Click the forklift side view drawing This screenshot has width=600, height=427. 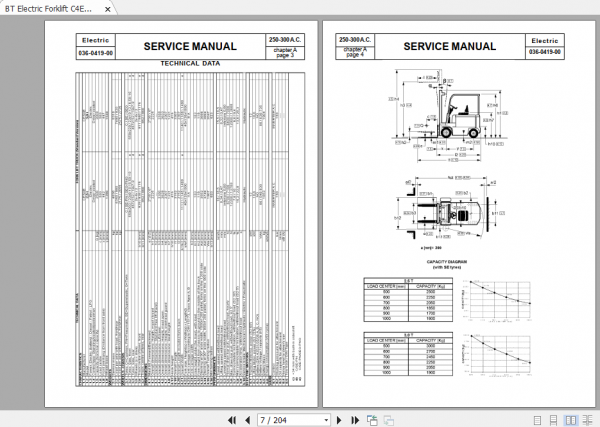click(450, 115)
